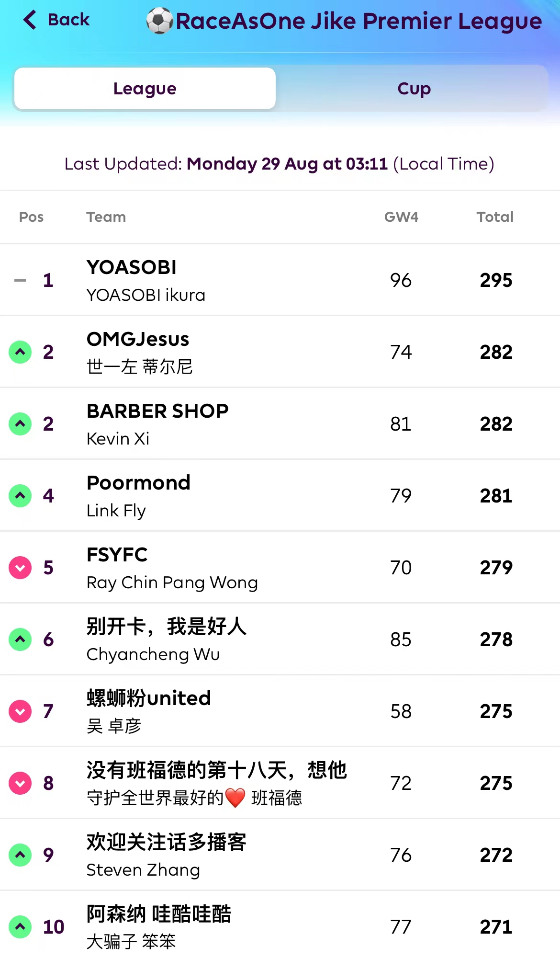Viewport: 560px width, 959px height.
Task: Tap red down arrow beside FSYFC
Action: click(x=20, y=568)
